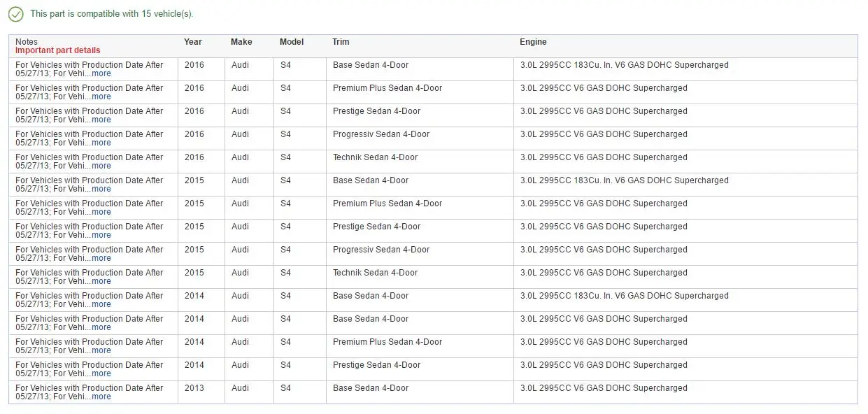Open 'more' link in 2014 Base 183Cu. In. row
The width and height of the screenshot is (868, 414).
pyautogui.click(x=101, y=304)
